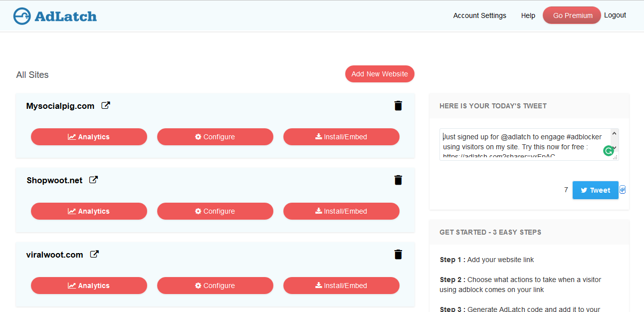Open Analytics for Mysocialpig.com
Screen dimensions: 644x312
click(x=89, y=137)
